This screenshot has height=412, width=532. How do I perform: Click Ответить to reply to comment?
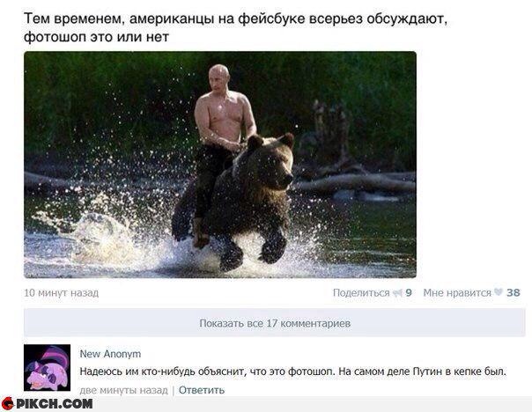click(202, 390)
